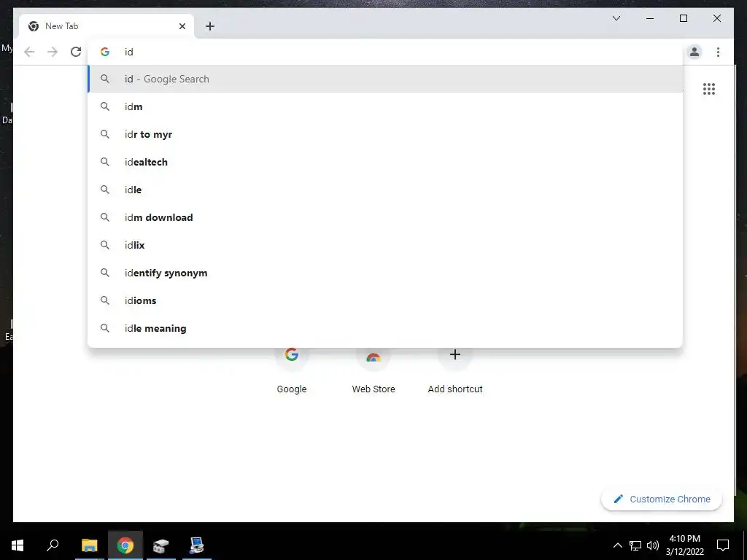Select the 'idr to myr' suggestion
Screen dimensions: 747x560
tap(385, 134)
